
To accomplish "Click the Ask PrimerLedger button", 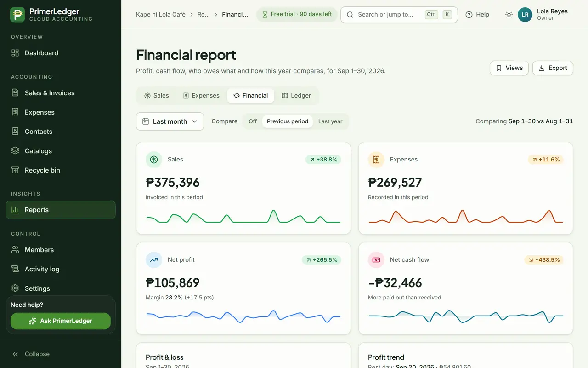I will click(x=61, y=321).
